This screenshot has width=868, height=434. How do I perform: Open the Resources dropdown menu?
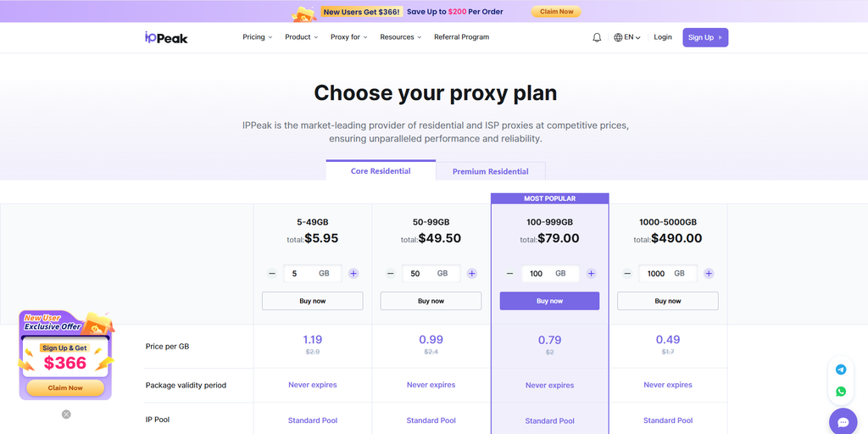[x=400, y=37]
